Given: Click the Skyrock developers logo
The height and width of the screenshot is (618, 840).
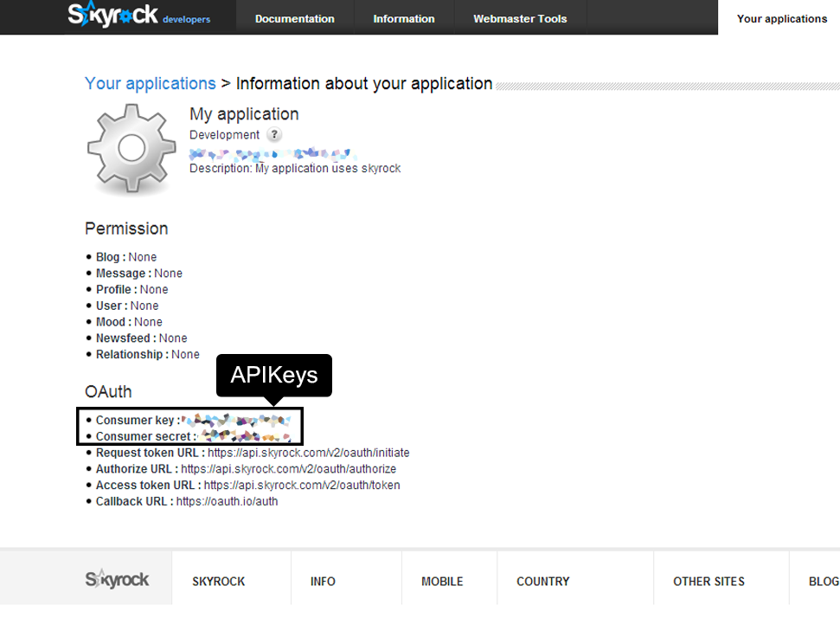Looking at the screenshot, I should tap(138, 15).
